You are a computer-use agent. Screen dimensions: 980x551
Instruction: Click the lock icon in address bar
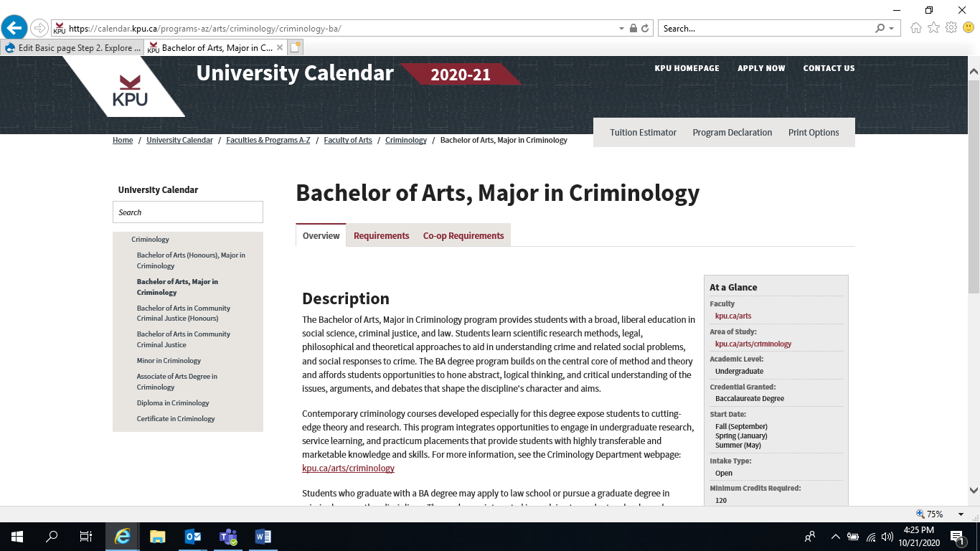click(x=633, y=28)
